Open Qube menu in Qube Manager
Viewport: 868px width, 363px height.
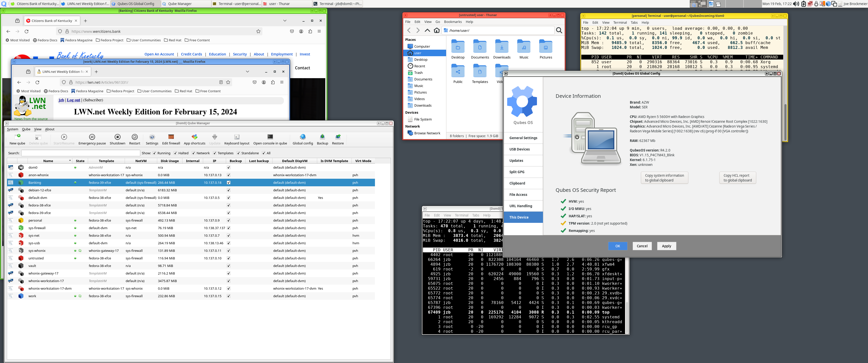point(26,129)
